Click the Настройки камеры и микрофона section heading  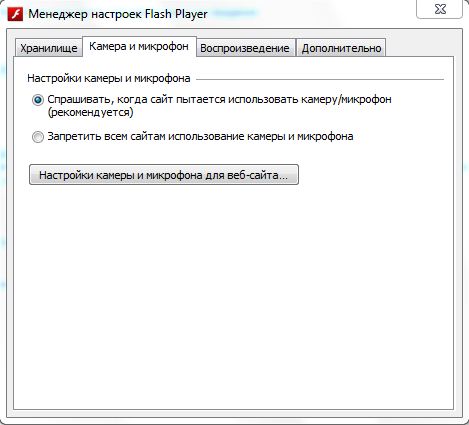click(x=109, y=78)
